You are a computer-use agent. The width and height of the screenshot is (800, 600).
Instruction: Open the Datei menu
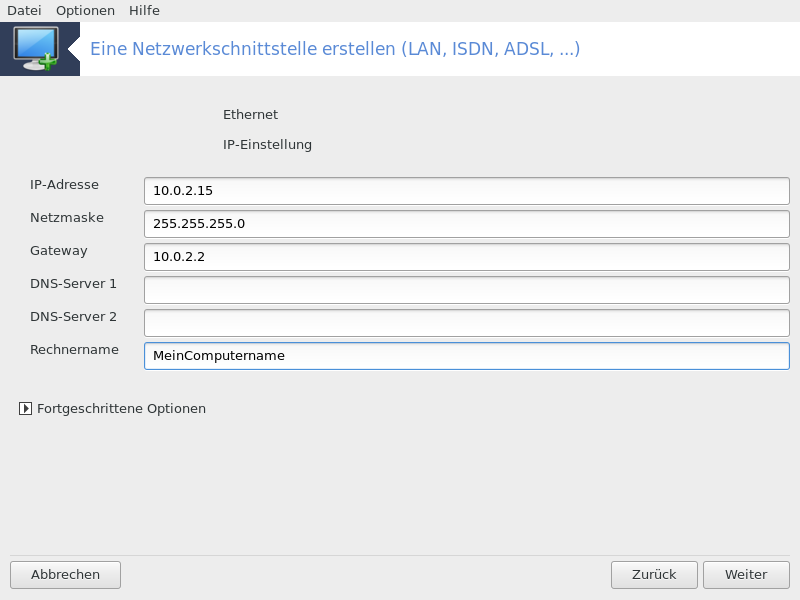pos(24,10)
